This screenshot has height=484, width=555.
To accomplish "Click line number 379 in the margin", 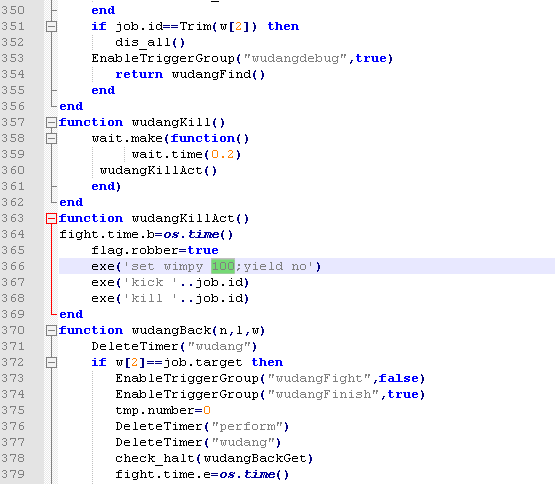I will tap(13, 474).
